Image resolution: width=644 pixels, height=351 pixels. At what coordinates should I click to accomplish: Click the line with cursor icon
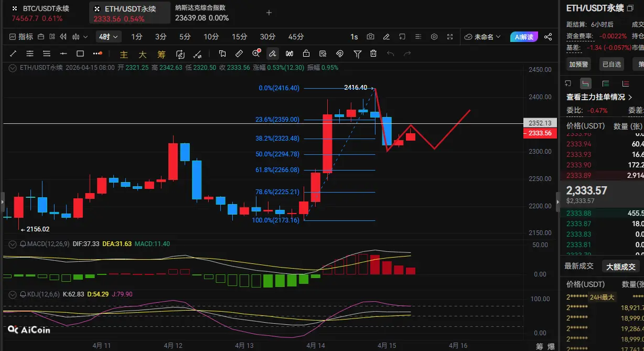click(197, 54)
